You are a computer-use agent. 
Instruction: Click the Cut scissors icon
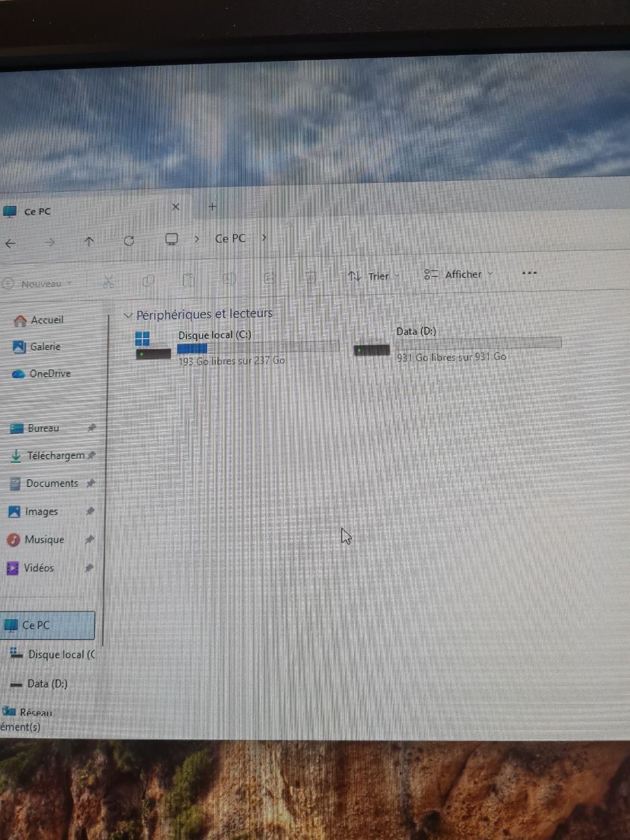coord(108,282)
